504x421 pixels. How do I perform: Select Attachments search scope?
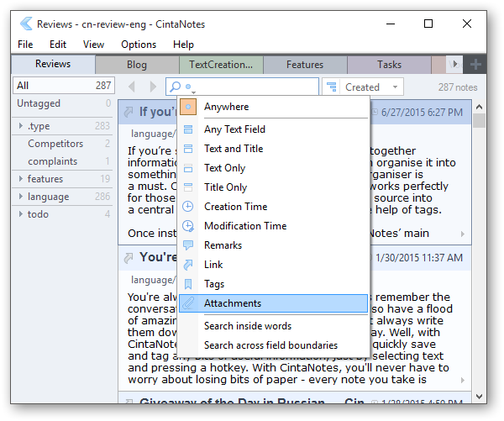273,303
